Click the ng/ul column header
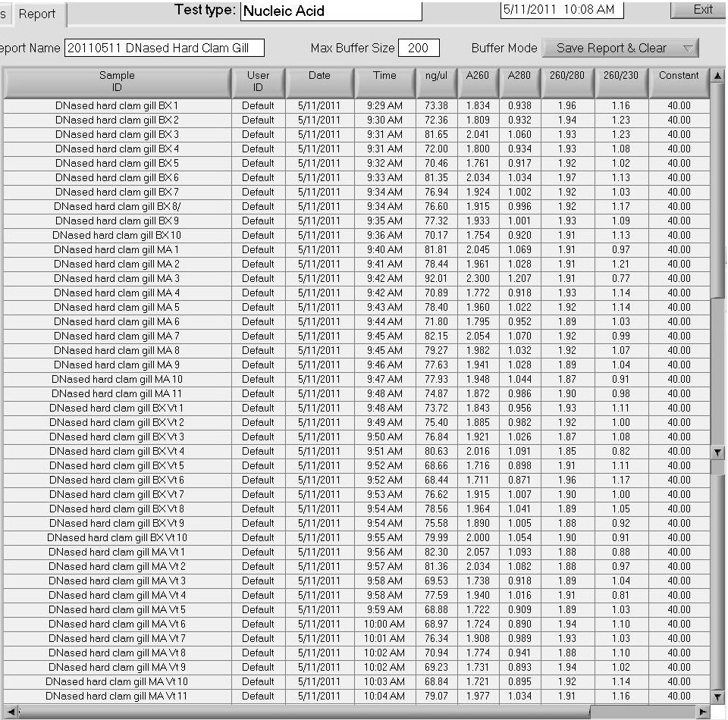The image size is (728, 720). pyautogui.click(x=436, y=76)
